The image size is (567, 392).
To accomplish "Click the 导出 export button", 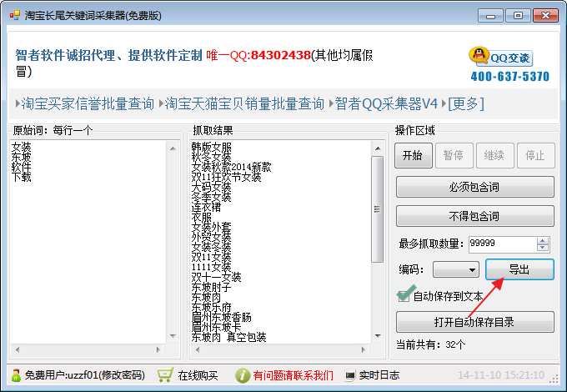I will [x=519, y=269].
